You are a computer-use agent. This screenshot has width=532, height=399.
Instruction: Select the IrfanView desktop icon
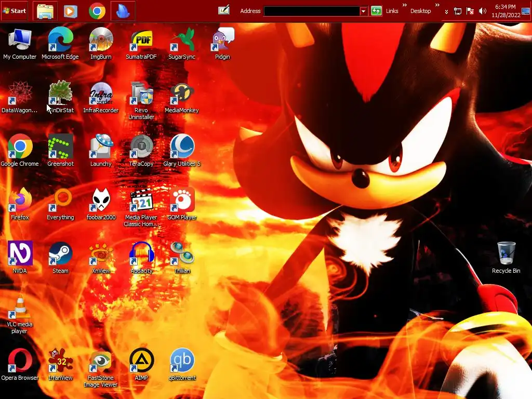tap(60, 364)
